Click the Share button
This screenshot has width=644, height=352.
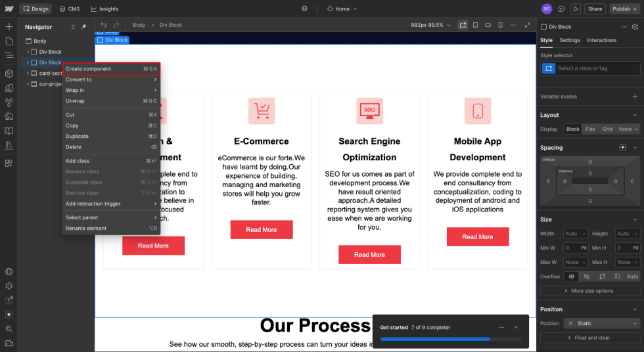pyautogui.click(x=595, y=9)
